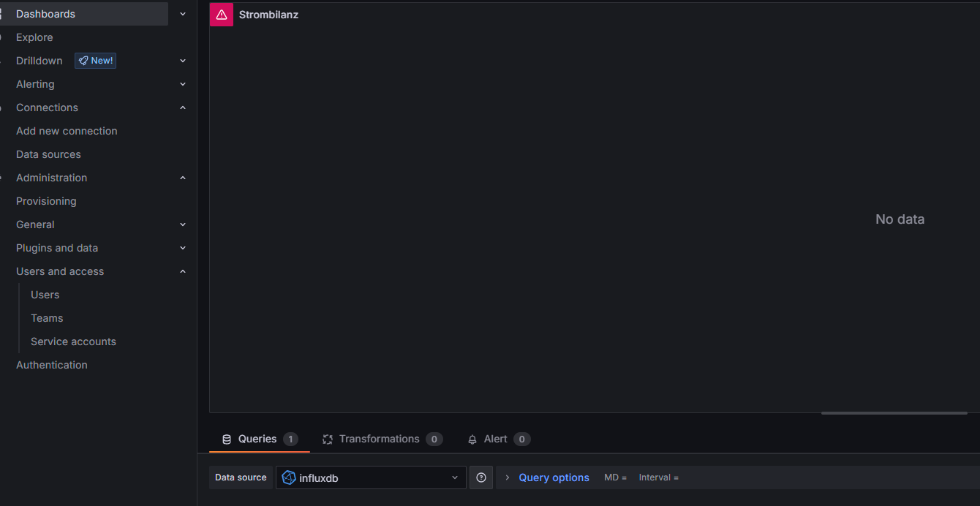Image resolution: width=980 pixels, height=506 pixels.
Task: Open the Users and access item
Action: [x=60, y=271]
